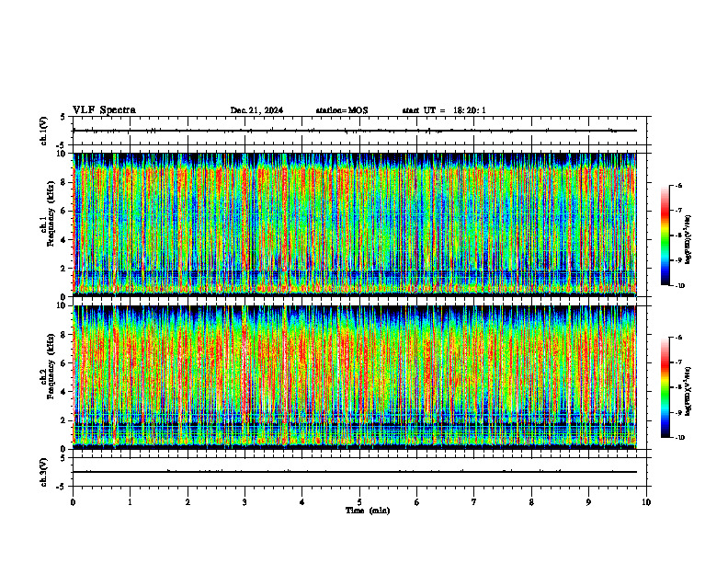The width and height of the screenshot is (728, 563).
Task: Click the ch.1 "Frequency (kHz)" axis label
Action: 51,213
